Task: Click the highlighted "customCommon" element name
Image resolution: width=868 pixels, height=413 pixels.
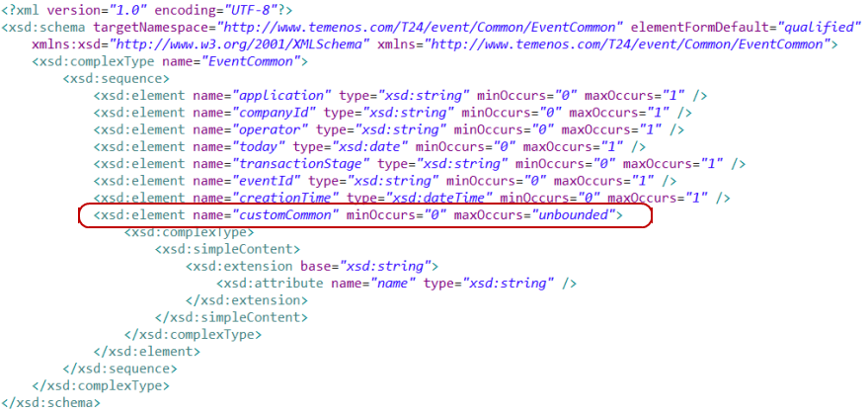Action: 284,215
